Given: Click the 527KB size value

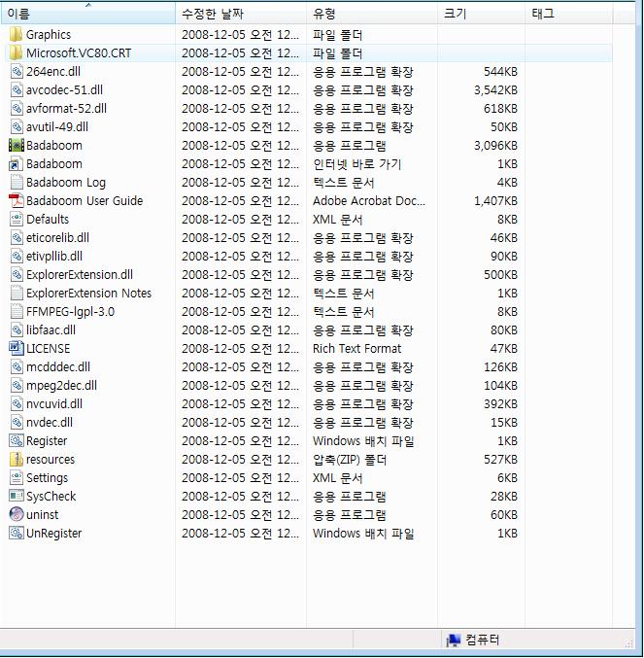Looking at the screenshot, I should pyautogui.click(x=500, y=460).
